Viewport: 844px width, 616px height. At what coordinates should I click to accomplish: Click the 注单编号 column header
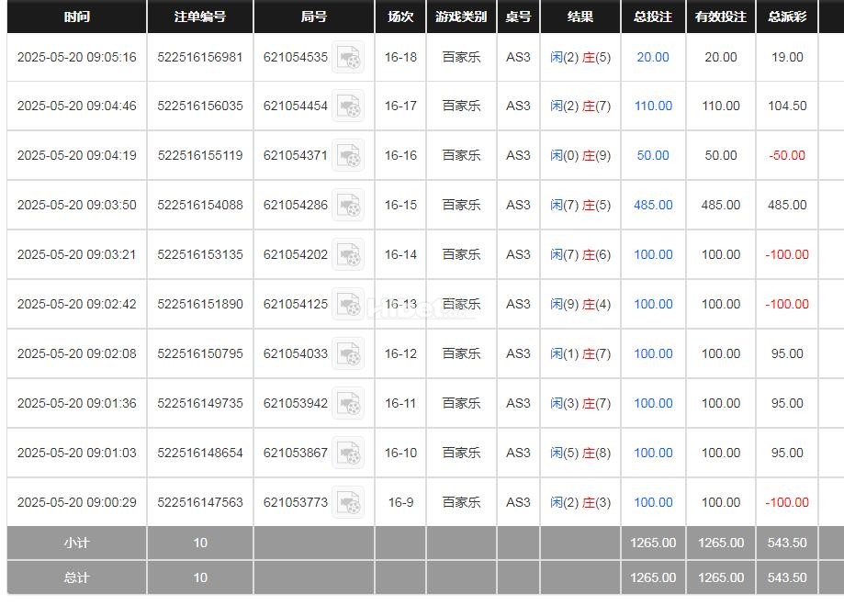click(200, 17)
